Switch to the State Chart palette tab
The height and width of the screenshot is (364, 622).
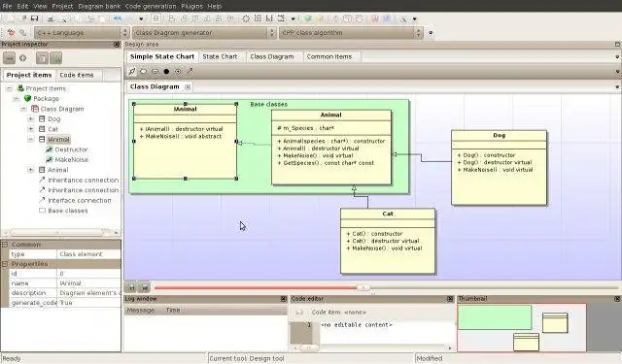pos(220,56)
